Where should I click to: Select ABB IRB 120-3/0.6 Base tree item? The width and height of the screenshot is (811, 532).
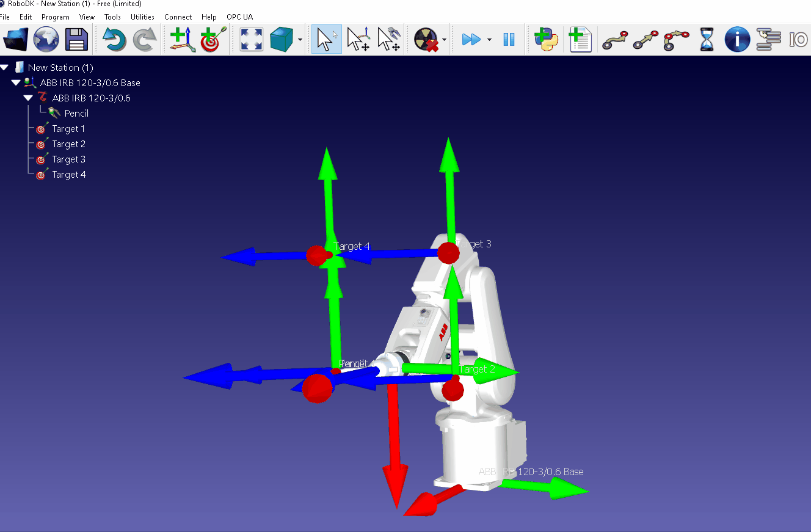[x=90, y=82]
